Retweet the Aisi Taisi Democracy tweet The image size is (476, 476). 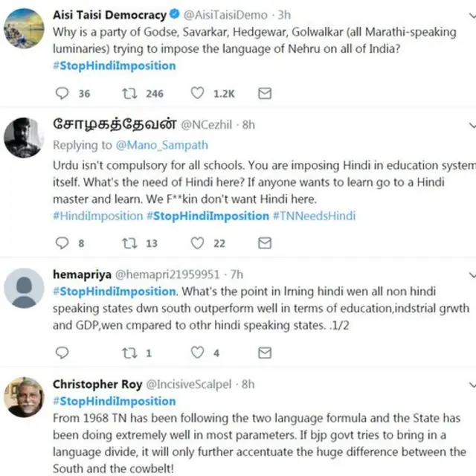click(x=126, y=94)
